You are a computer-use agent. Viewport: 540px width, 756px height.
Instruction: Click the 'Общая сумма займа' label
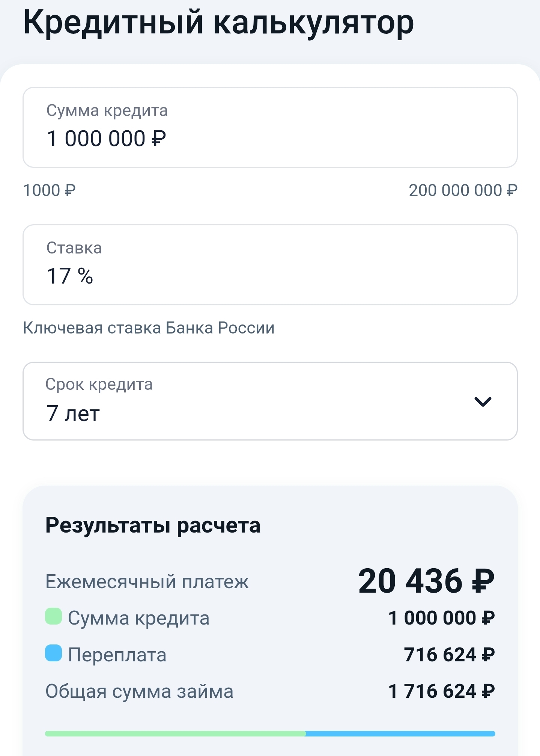coord(139,691)
